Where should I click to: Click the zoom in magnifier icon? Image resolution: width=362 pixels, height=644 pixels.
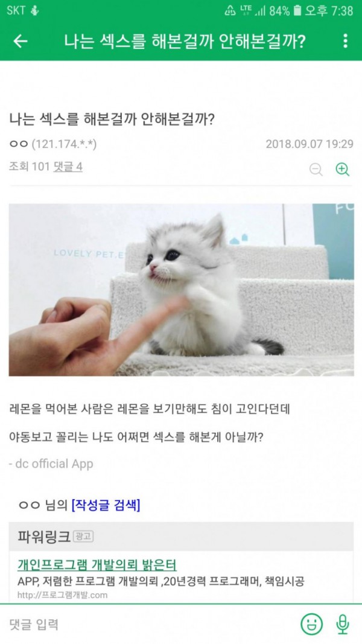click(342, 169)
